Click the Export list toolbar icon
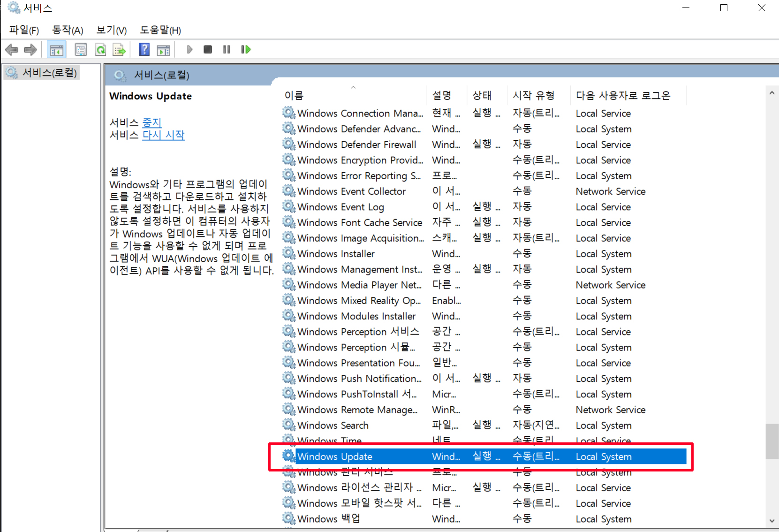The height and width of the screenshot is (532, 779). 119,49
